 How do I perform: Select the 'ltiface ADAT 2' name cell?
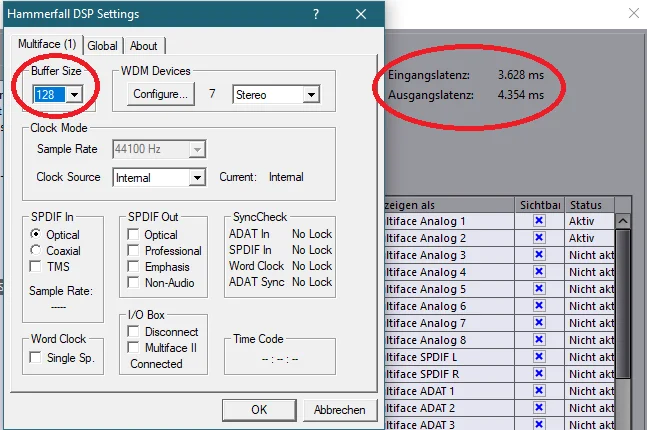click(x=449, y=408)
